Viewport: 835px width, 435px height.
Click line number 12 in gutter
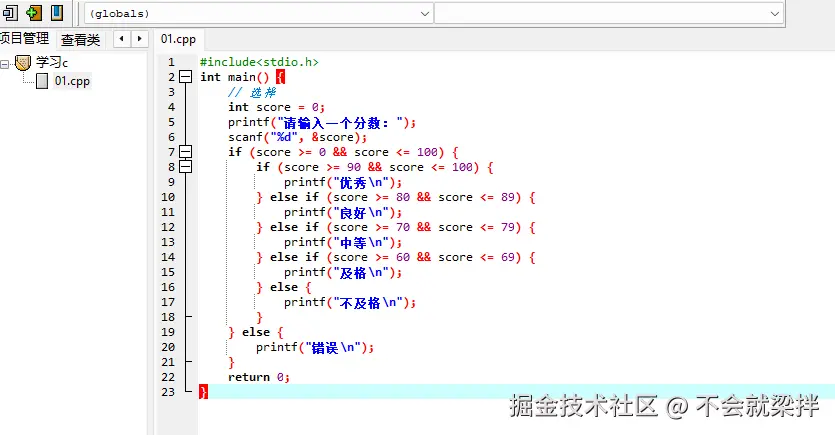click(168, 227)
